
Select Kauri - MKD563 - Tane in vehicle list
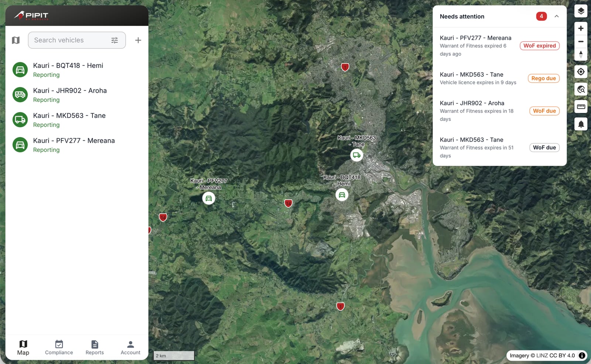click(77, 120)
